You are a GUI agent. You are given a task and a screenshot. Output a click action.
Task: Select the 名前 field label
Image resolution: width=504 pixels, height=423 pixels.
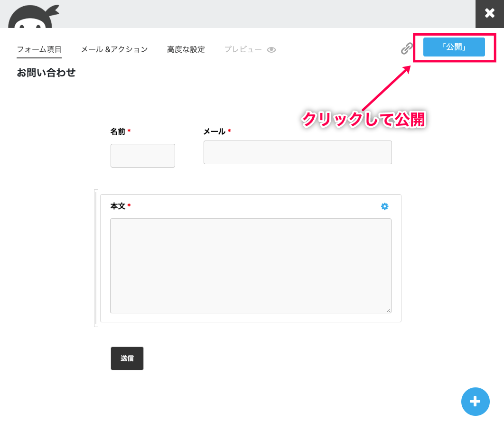point(118,132)
